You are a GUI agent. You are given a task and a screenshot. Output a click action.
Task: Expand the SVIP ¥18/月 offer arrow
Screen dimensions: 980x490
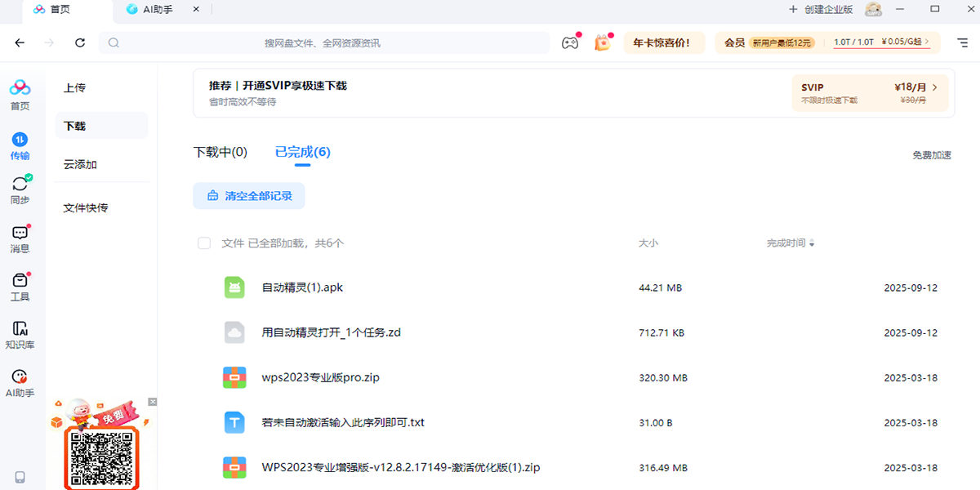click(x=935, y=87)
